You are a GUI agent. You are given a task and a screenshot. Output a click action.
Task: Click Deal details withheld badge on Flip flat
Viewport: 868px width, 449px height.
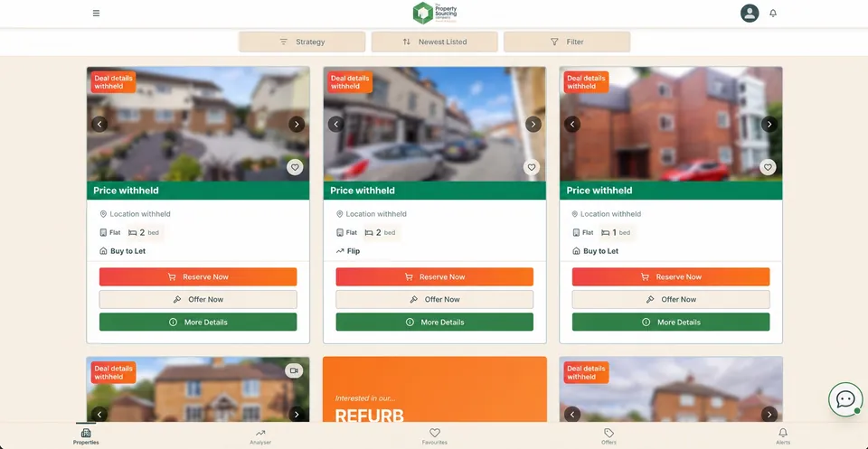[350, 82]
